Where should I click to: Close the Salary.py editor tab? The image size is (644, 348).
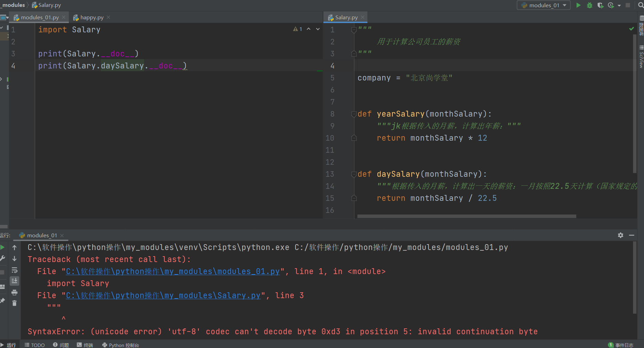pos(363,17)
